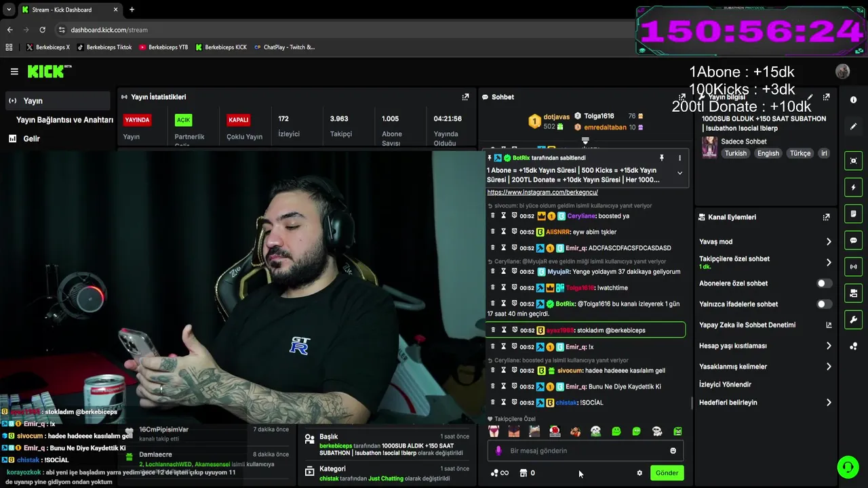
Task: Open the wrench tools icon in right sidebar
Action: 853,319
